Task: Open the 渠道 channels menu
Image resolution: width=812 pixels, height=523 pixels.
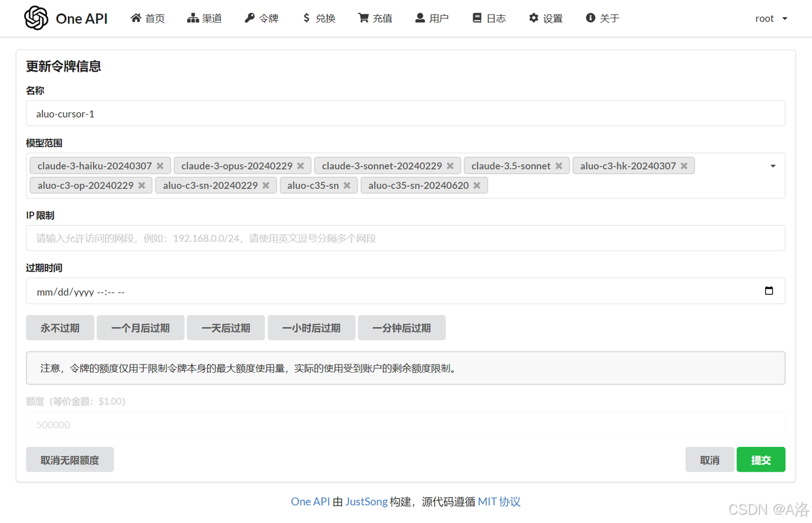Action: [205, 18]
